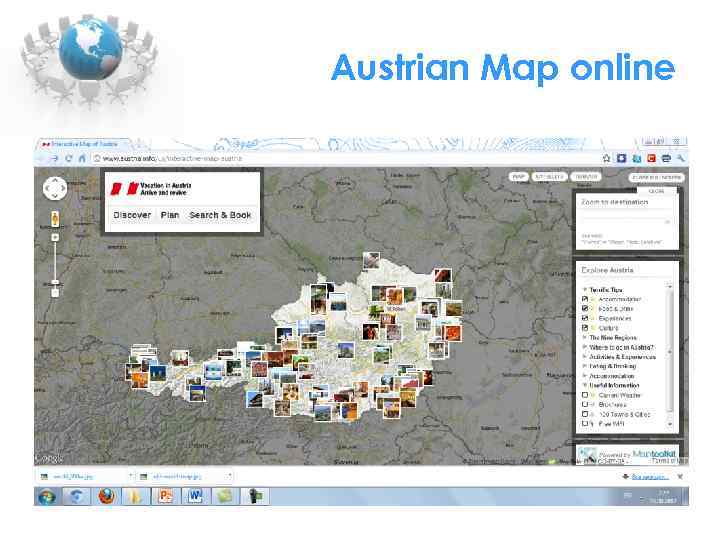Click the map zoom slider handle
This screenshot has height=540, width=720.
(x=55, y=282)
